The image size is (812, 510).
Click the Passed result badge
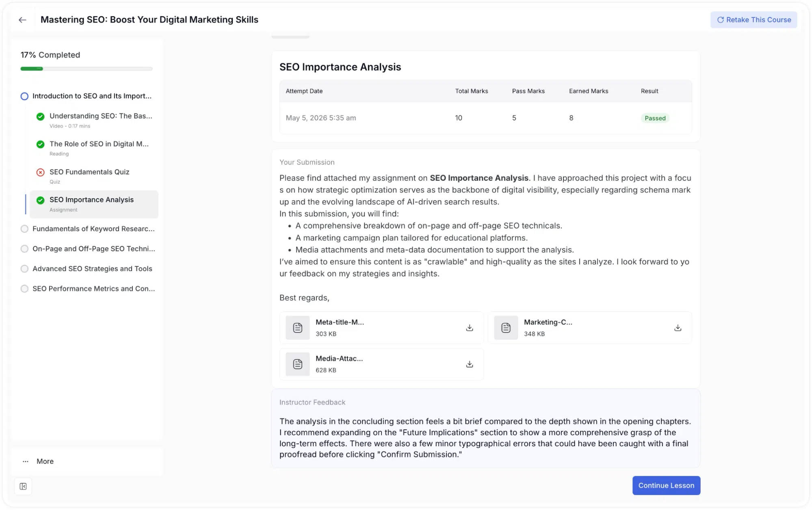pyautogui.click(x=655, y=118)
